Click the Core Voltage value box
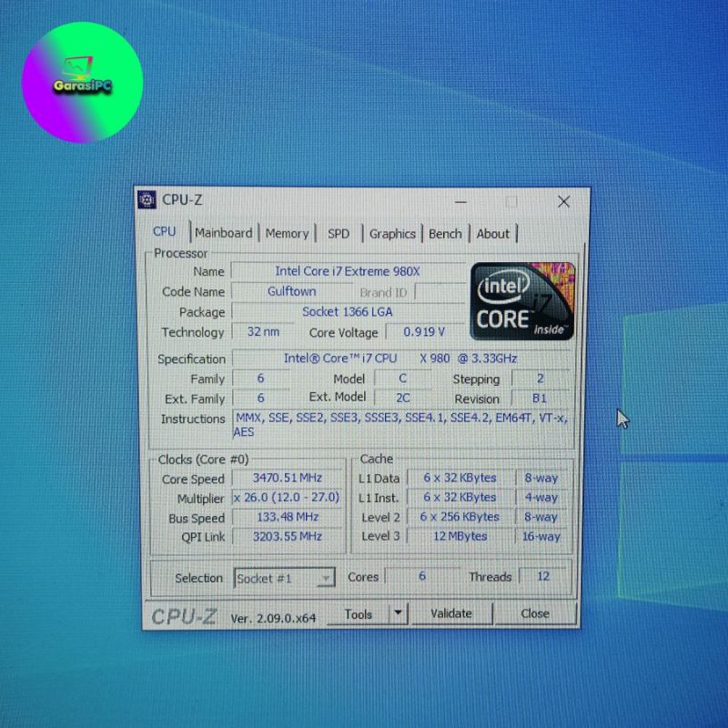The image size is (728, 728). pyautogui.click(x=424, y=332)
